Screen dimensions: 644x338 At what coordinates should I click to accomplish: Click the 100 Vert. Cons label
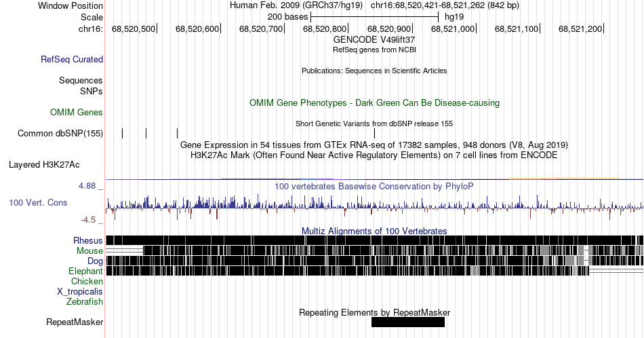pos(38,202)
